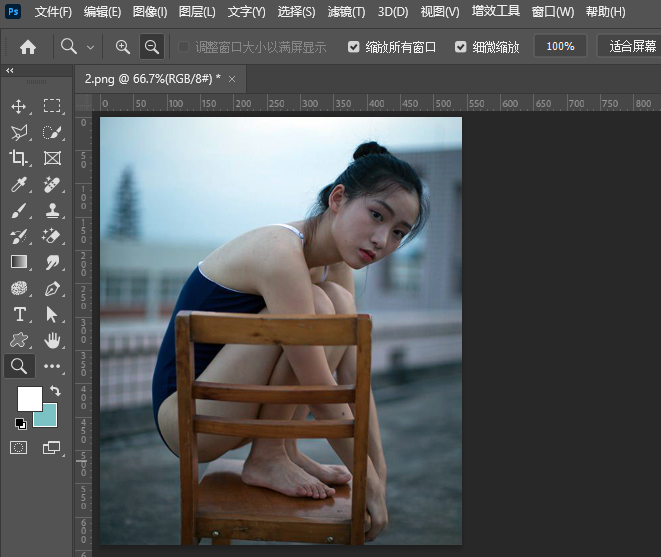Screen dimensions: 661x557
Task: Select the Smudge tool
Action: click(x=52, y=262)
